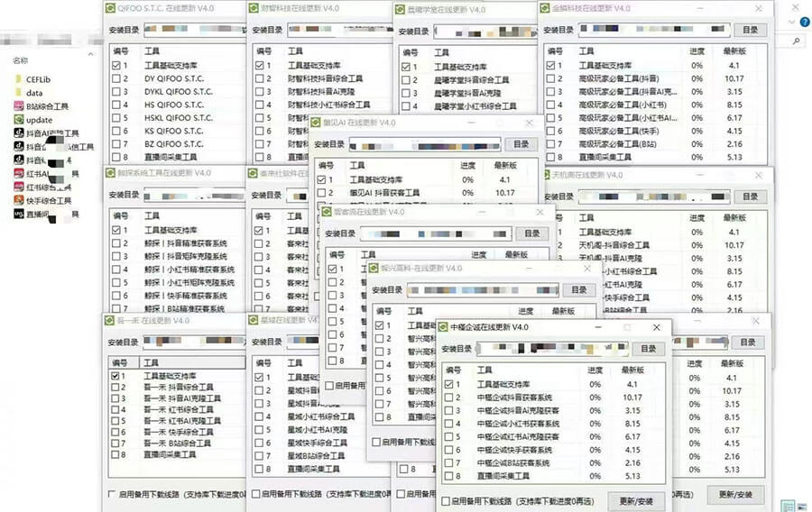Click 目录 button in 智客流 window
812x512 pixels.
point(531,233)
